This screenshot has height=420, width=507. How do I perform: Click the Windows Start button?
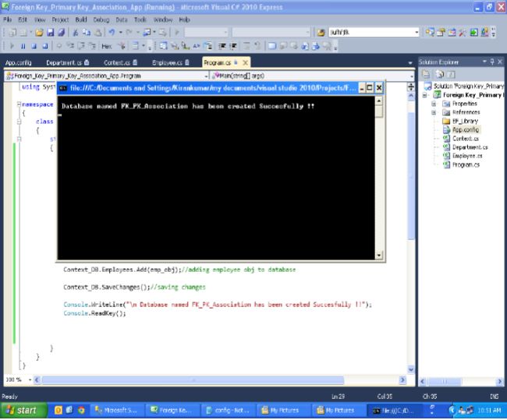click(22, 410)
